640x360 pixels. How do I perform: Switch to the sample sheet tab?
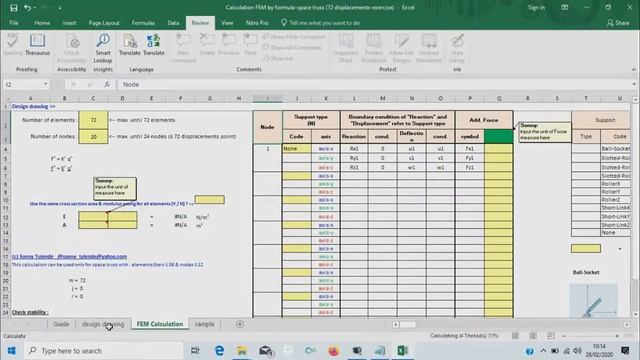[205, 324]
